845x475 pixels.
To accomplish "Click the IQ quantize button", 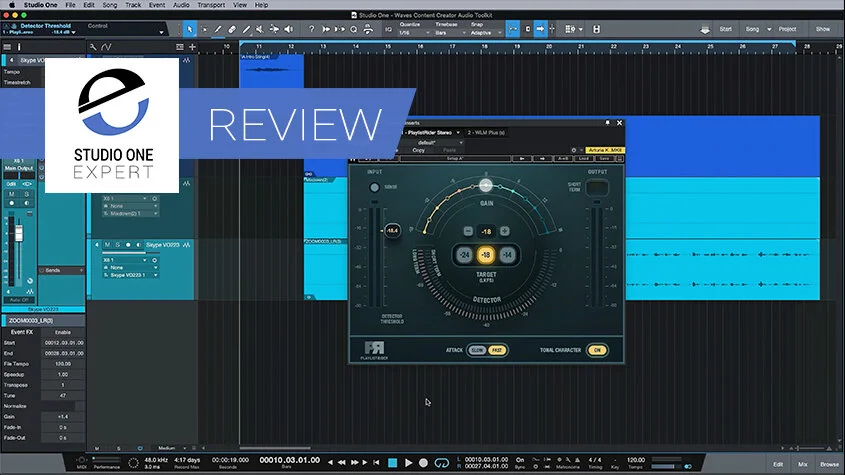I will coord(389,29).
